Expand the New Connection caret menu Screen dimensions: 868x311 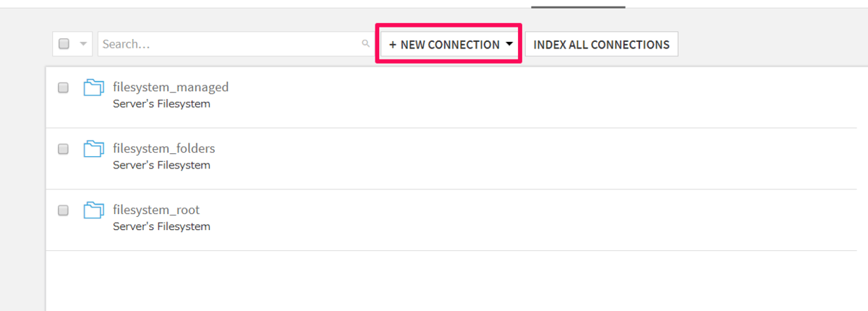pyautogui.click(x=509, y=44)
